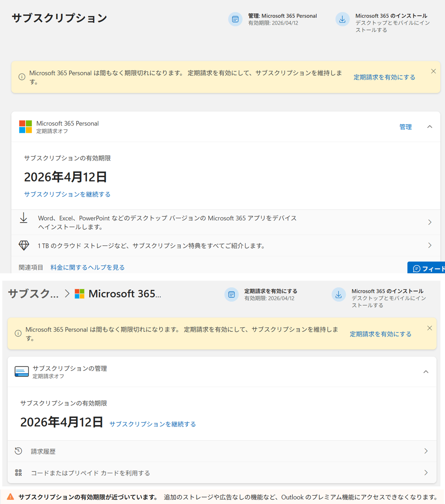This screenshot has height=504, width=445.
Task: Expand chevron on prepaid card code row
Action: point(426,472)
